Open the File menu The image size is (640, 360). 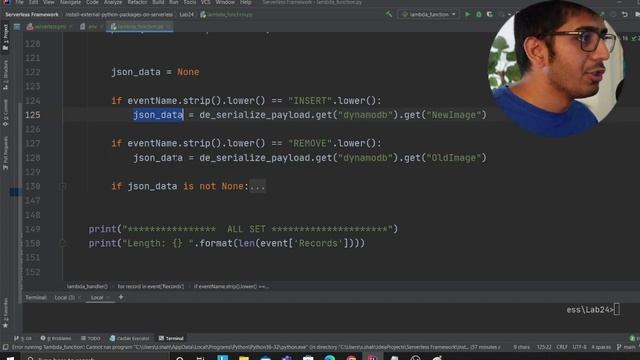[x=19, y=2]
